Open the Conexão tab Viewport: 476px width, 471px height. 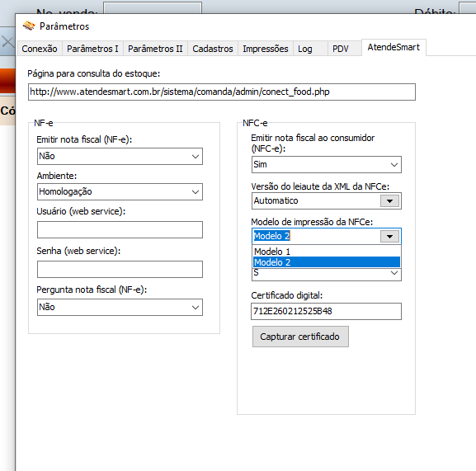(40, 49)
